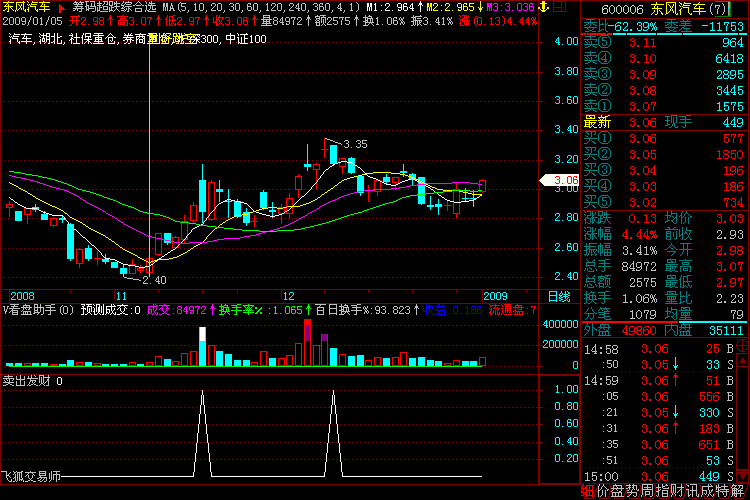Screen dimensions: 750x500
Task: Open the 财 tab
Action: (x=677, y=491)
